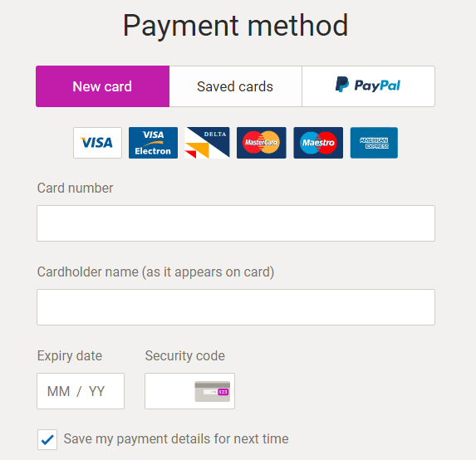Choose the Maestro card logo
This screenshot has width=476, height=460.
(x=318, y=143)
